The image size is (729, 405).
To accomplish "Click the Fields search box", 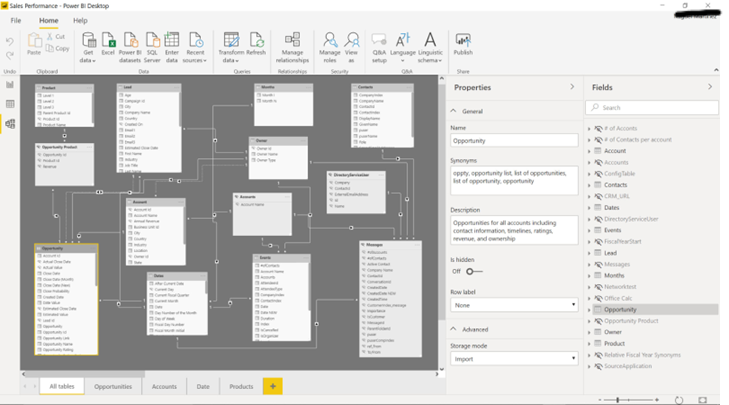I will (x=652, y=107).
